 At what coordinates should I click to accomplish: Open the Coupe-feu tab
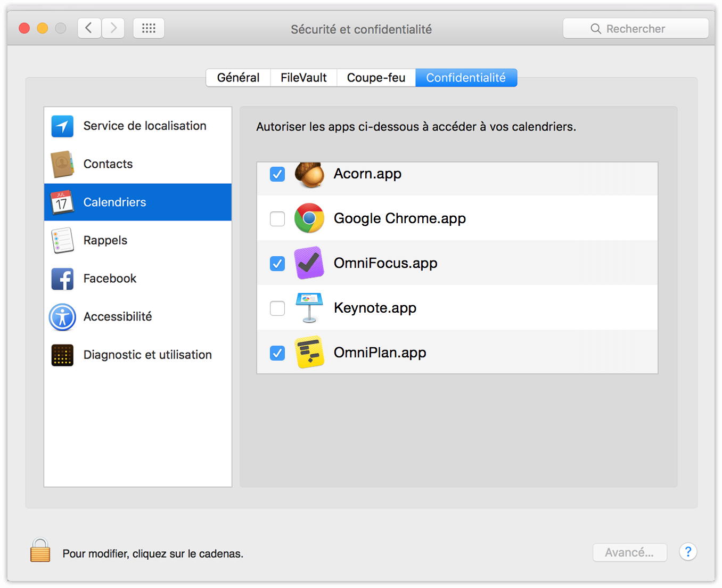(x=376, y=78)
